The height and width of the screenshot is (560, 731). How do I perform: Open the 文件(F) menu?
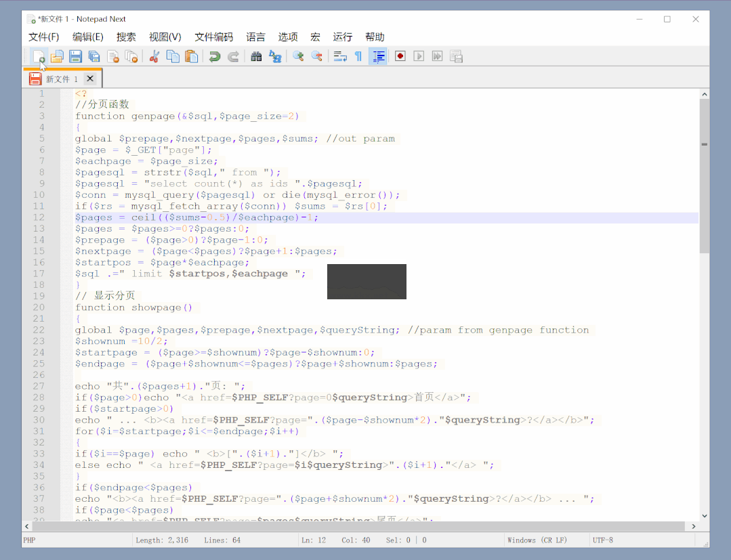44,37
